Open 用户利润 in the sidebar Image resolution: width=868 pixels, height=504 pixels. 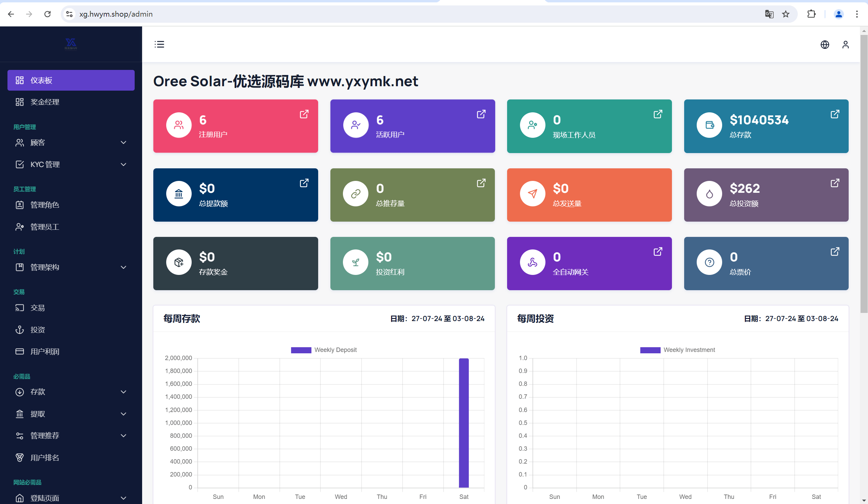[x=71, y=352]
